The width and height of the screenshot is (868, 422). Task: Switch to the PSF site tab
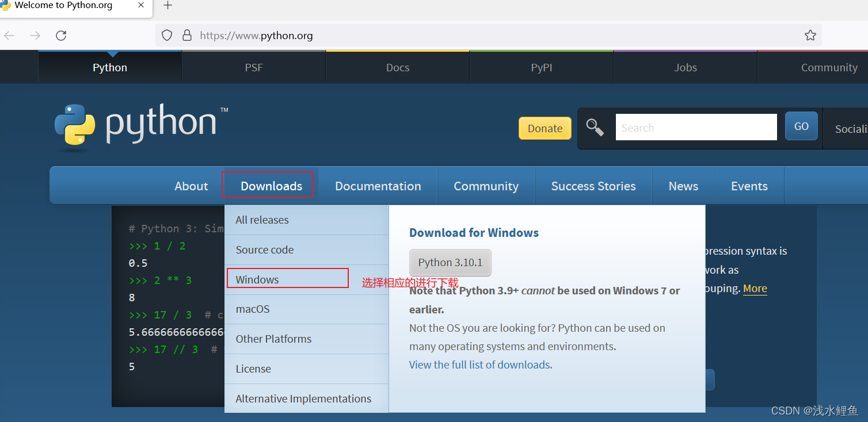click(254, 67)
